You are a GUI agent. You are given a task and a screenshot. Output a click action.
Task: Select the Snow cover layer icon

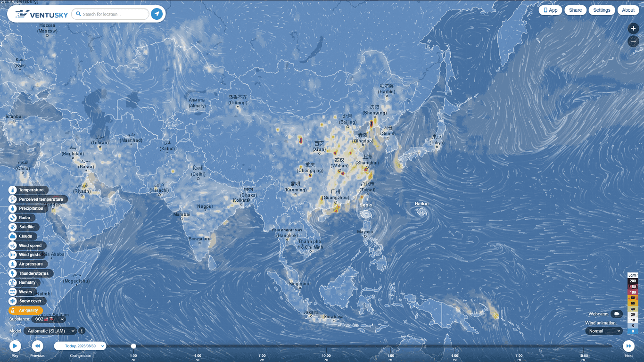pyautogui.click(x=13, y=301)
